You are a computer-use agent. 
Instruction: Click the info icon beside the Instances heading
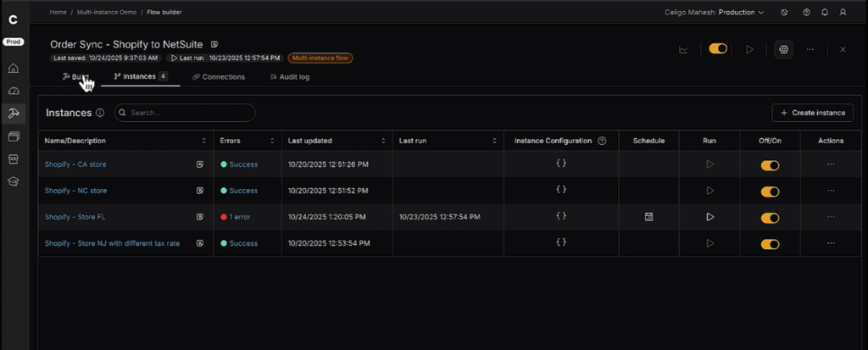(x=100, y=113)
